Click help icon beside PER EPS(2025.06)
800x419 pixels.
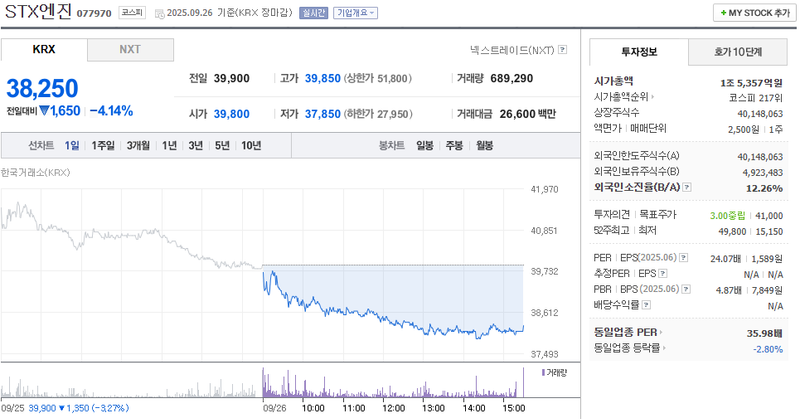tap(683, 258)
